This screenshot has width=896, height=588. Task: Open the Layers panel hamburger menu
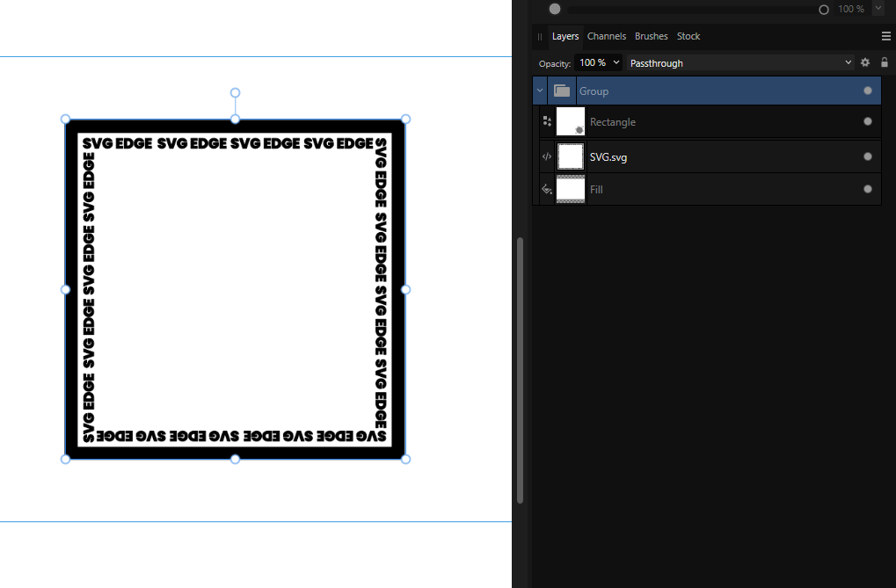(886, 36)
